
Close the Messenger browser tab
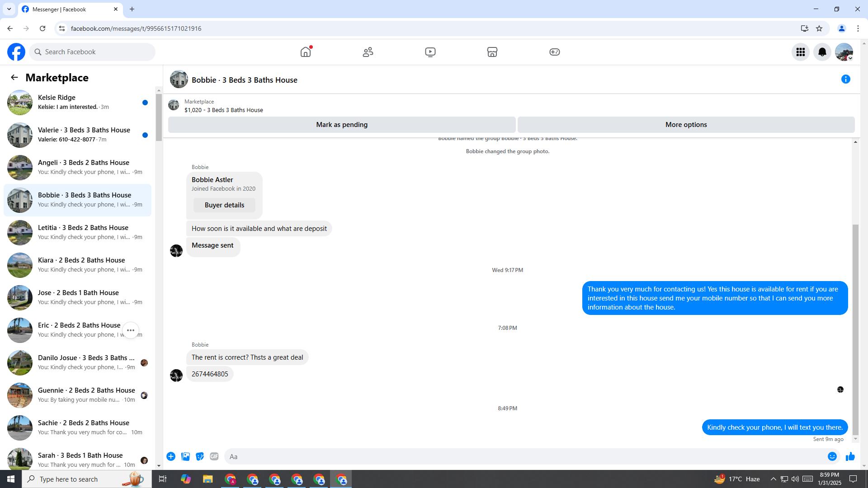[x=116, y=9]
